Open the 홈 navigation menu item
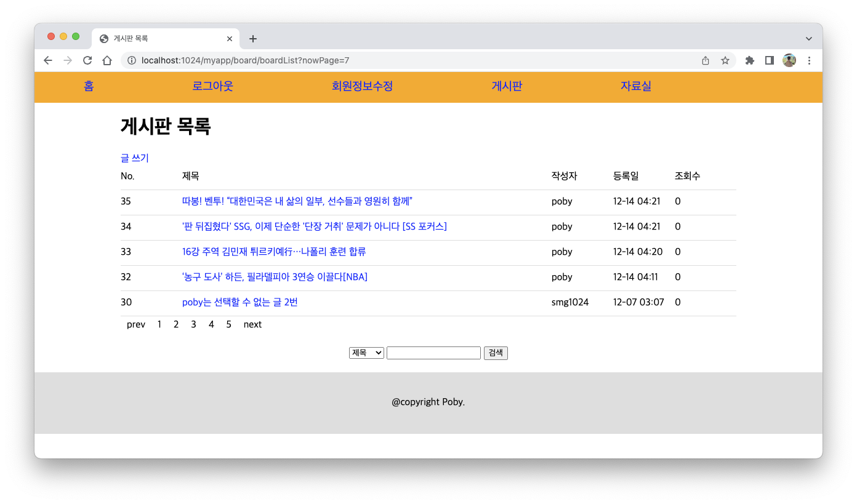Image resolution: width=857 pixels, height=504 pixels. tap(89, 86)
